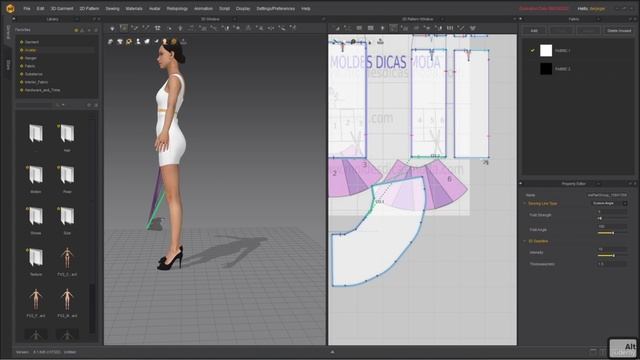Click the Simulate arrow in the 3D toolbar
Image resolution: width=640 pixels, height=360 pixels.
112,28
